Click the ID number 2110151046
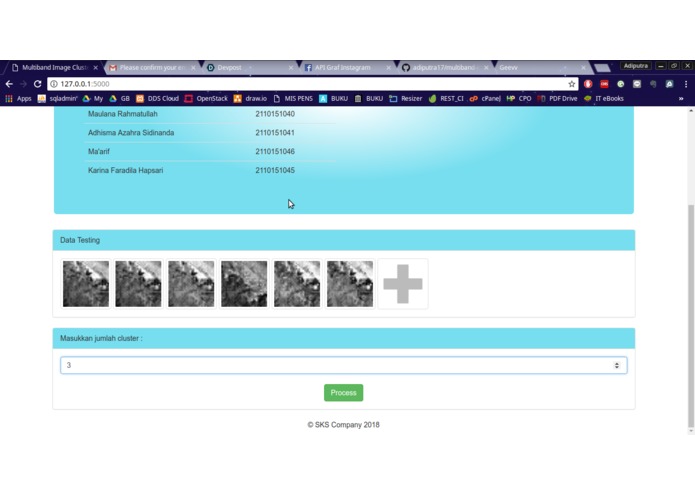The width and height of the screenshot is (695, 494). click(275, 152)
